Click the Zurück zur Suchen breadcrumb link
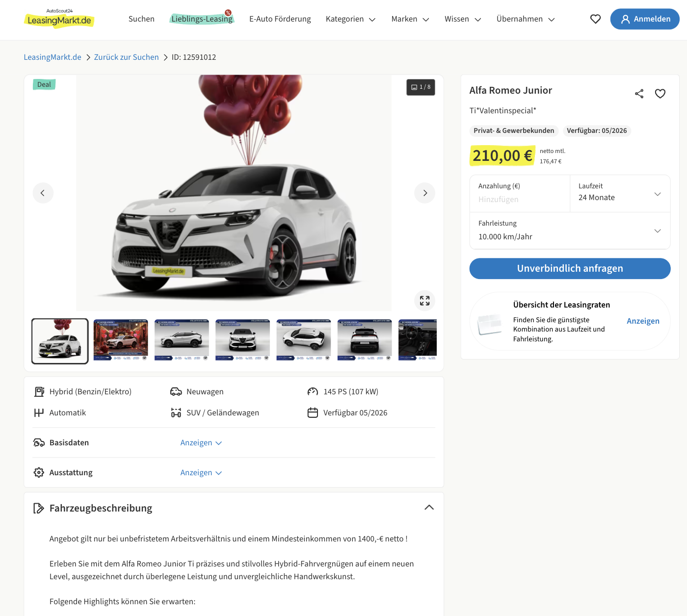The image size is (687, 616). (x=126, y=57)
